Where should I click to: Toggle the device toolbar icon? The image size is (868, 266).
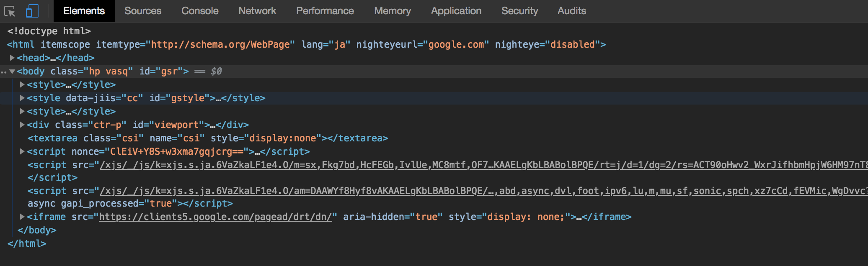[32, 11]
